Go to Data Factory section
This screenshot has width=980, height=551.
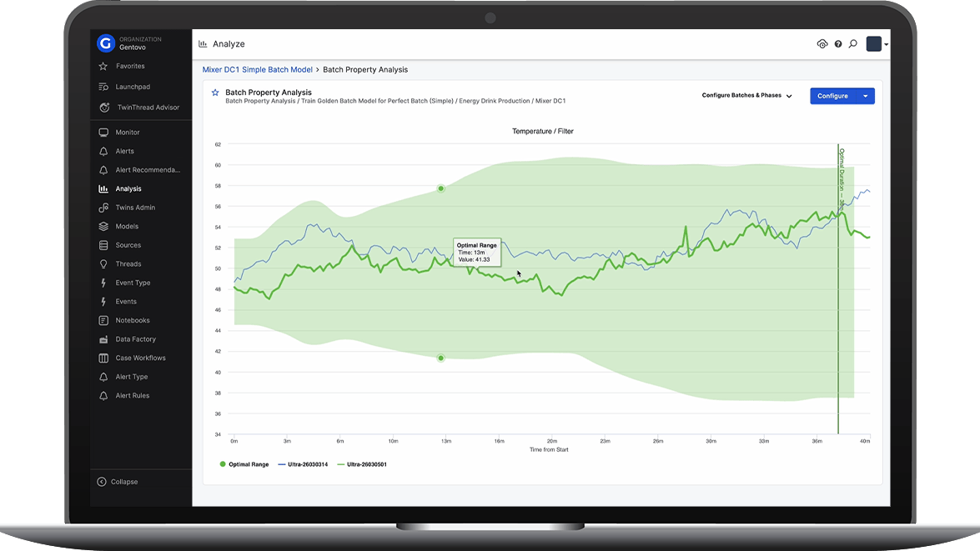[135, 339]
